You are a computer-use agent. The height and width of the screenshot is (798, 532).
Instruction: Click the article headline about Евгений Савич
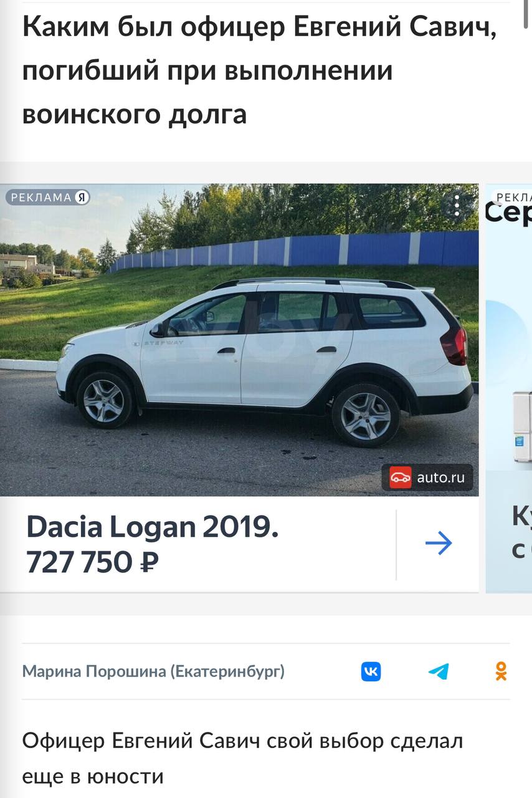(260, 70)
